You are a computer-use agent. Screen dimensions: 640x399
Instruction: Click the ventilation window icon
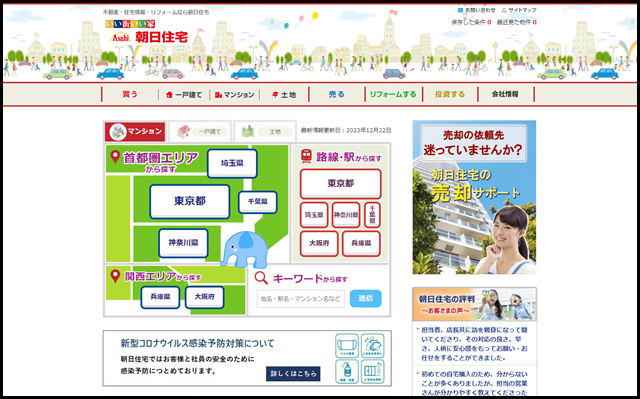point(373,371)
